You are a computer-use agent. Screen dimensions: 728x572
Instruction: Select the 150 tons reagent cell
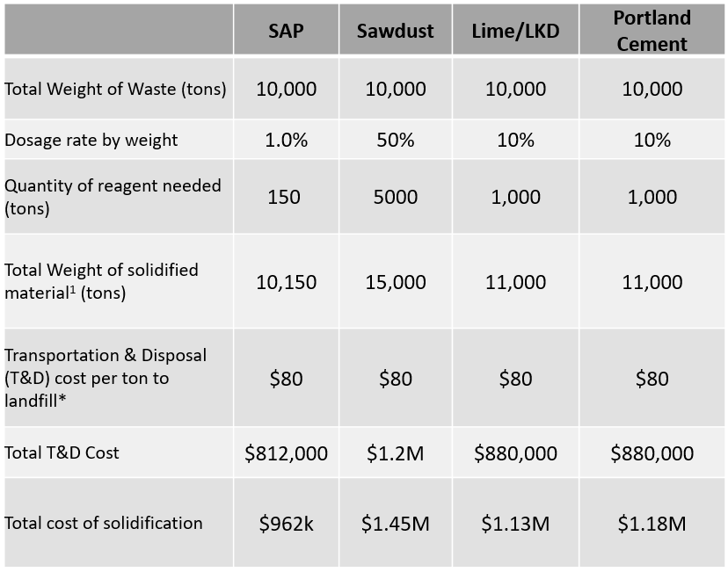click(287, 197)
